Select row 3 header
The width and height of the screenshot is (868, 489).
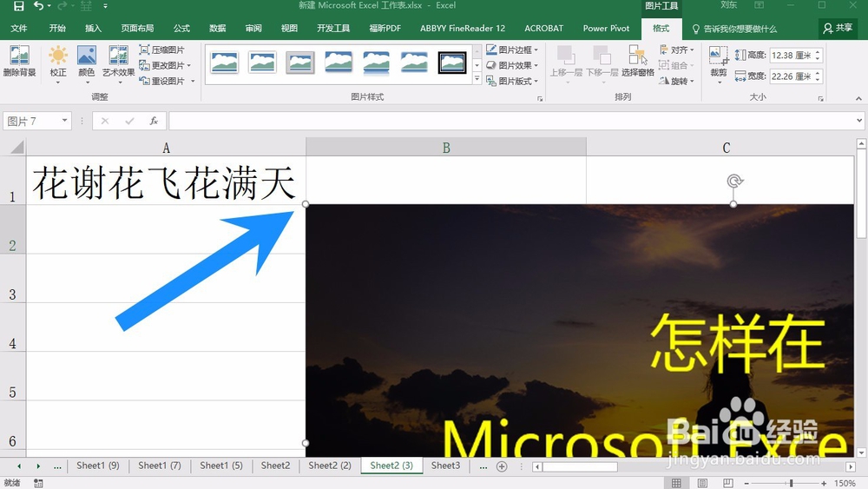click(x=13, y=279)
